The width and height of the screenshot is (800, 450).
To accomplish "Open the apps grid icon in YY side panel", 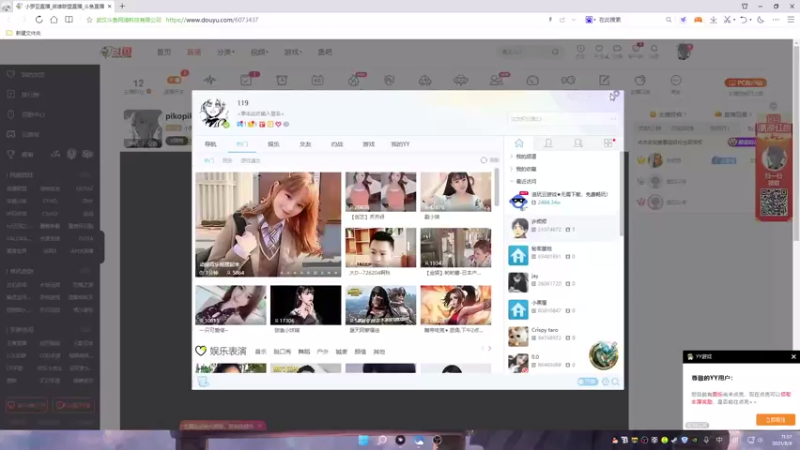I will pyautogui.click(x=608, y=143).
